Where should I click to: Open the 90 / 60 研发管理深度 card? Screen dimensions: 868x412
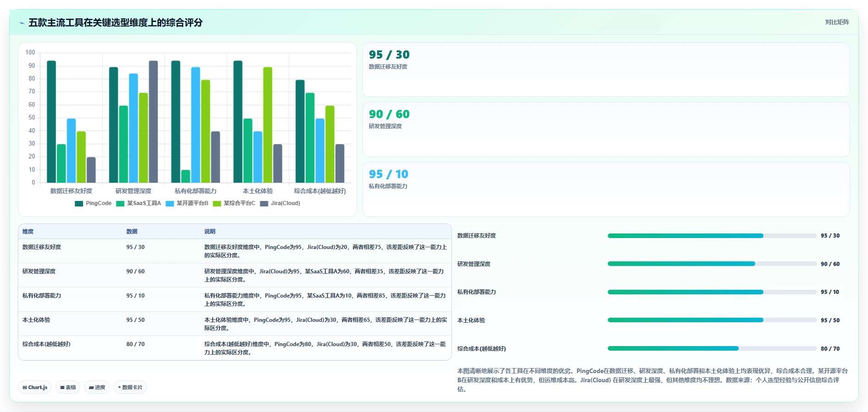click(x=606, y=129)
